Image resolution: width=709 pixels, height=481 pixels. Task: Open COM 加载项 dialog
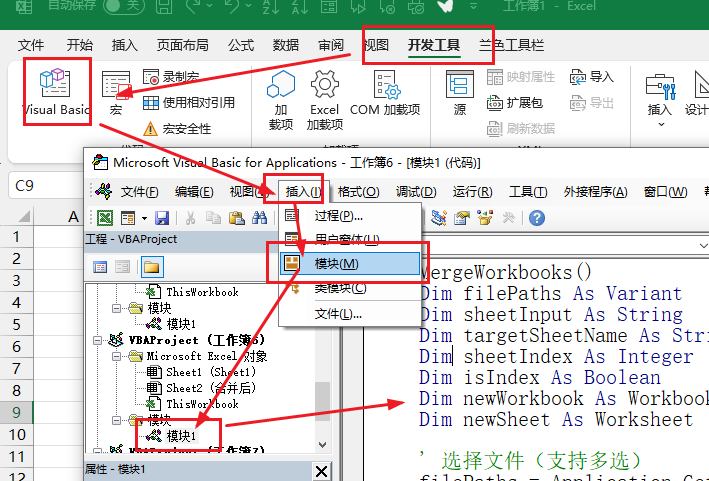(x=385, y=94)
